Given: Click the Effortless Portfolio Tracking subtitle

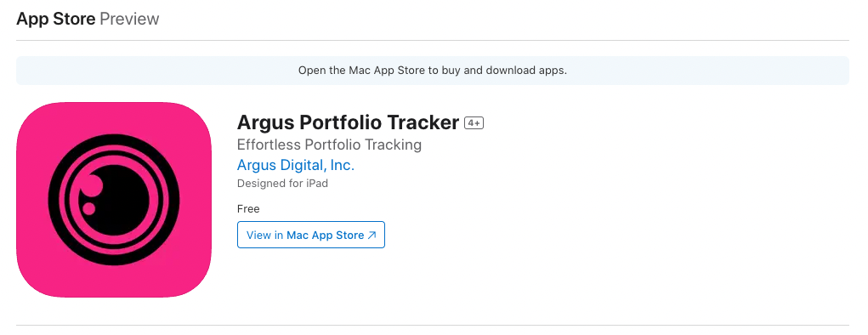Looking at the screenshot, I should pos(329,145).
